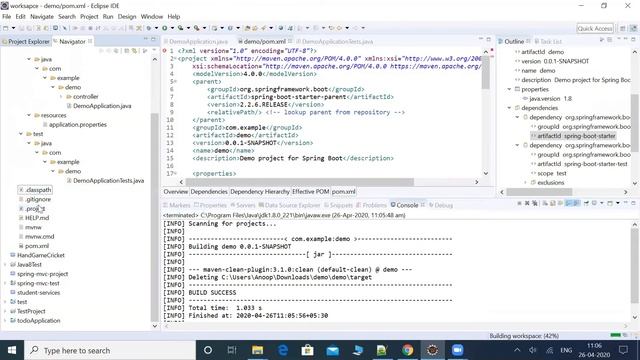Click Collapse All in Navigator toolbar

[127, 51]
